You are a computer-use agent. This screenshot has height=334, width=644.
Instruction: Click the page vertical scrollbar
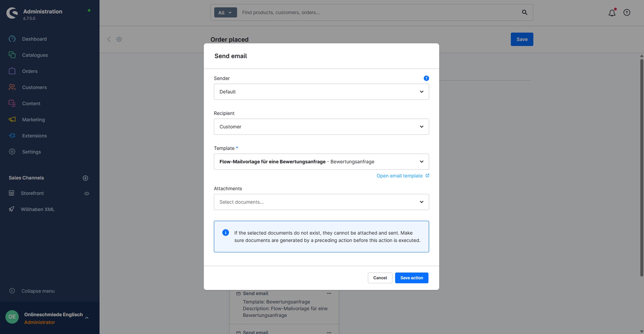point(641,167)
